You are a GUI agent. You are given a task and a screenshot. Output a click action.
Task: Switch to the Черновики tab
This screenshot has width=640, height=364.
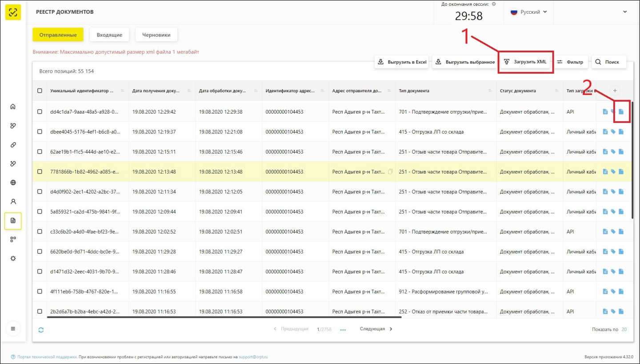coord(156,35)
